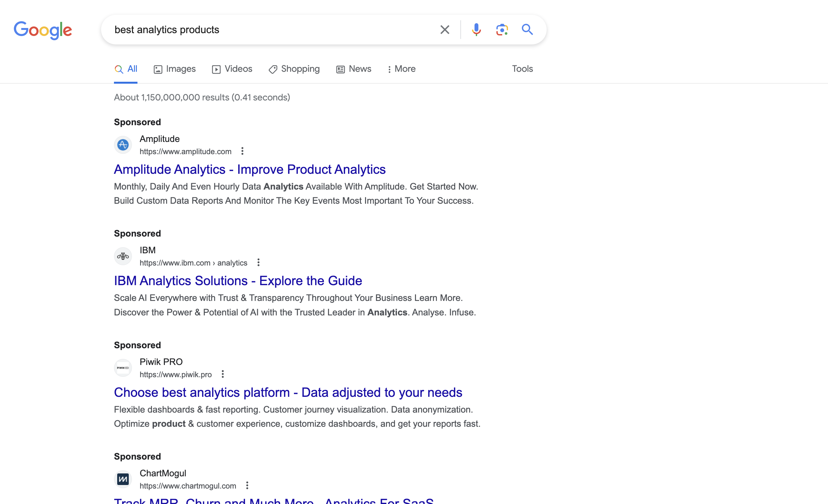Viewport: 828px width, 504px height.
Task: Open three-dot menu beside chartmogul.com URL
Action: click(x=247, y=486)
